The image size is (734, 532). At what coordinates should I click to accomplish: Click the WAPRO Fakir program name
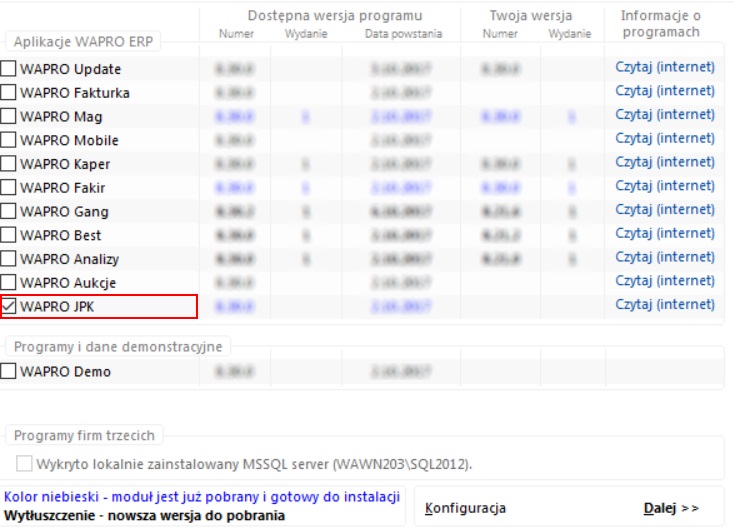pos(63,188)
